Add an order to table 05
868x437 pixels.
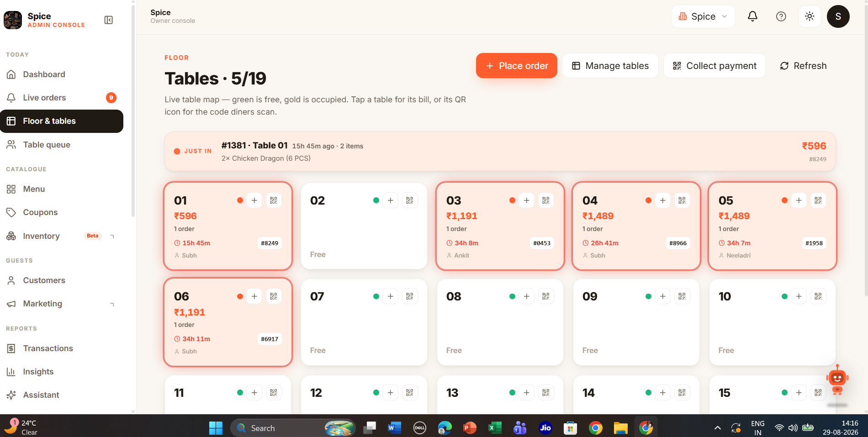tap(799, 200)
